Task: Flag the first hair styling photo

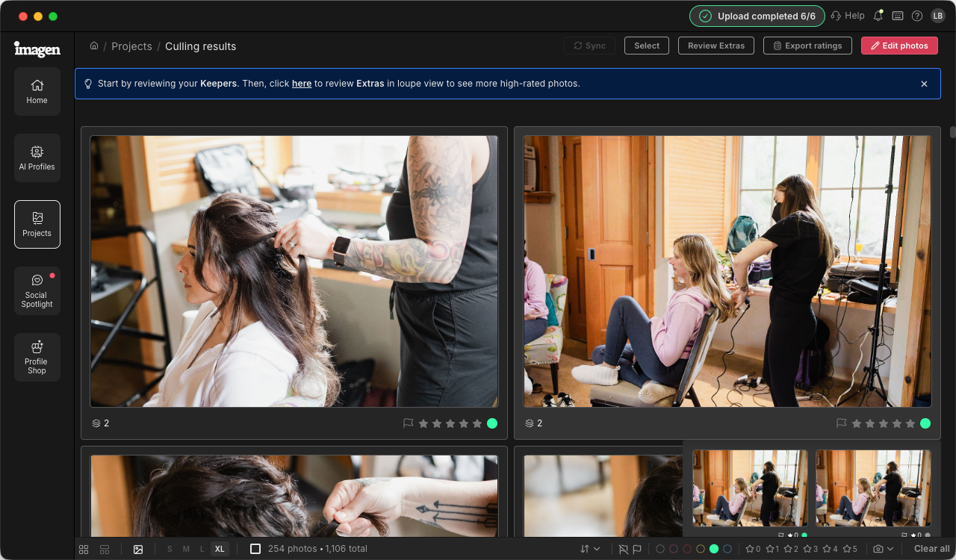Action: pos(408,423)
